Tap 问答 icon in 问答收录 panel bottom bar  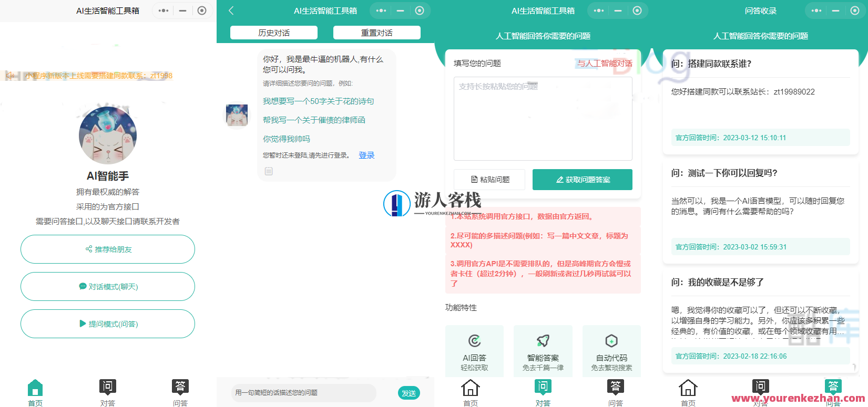[x=833, y=388]
